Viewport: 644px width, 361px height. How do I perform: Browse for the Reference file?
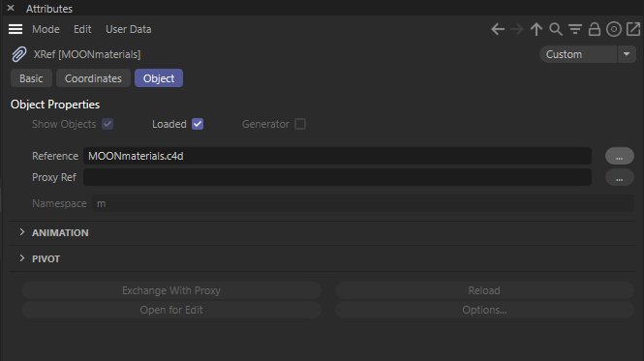point(620,156)
